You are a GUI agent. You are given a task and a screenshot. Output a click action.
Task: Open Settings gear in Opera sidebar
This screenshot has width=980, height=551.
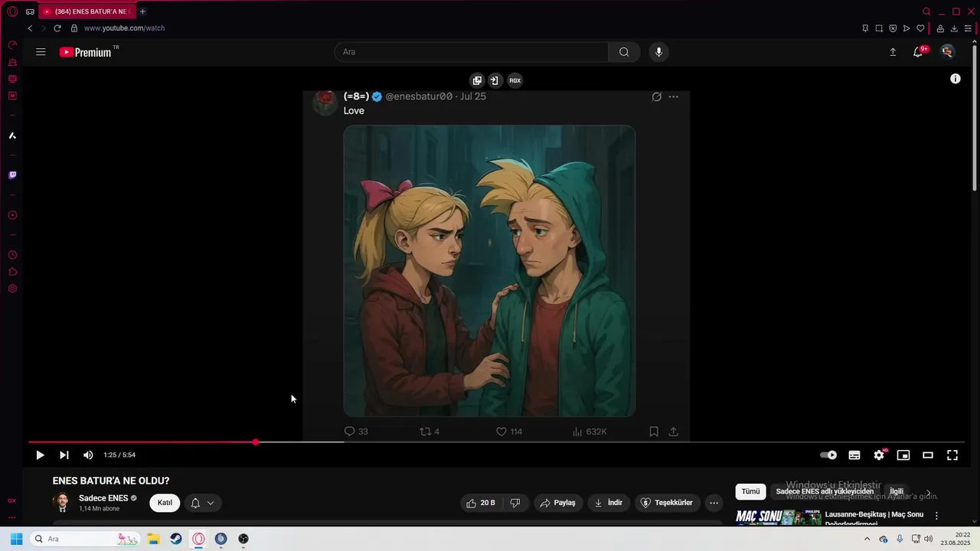[12, 289]
